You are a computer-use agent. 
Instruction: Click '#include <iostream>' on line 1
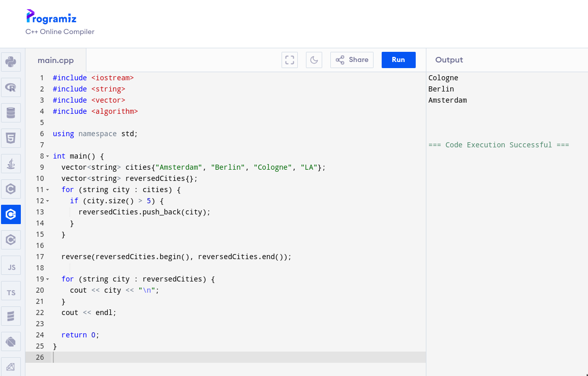[94, 78]
